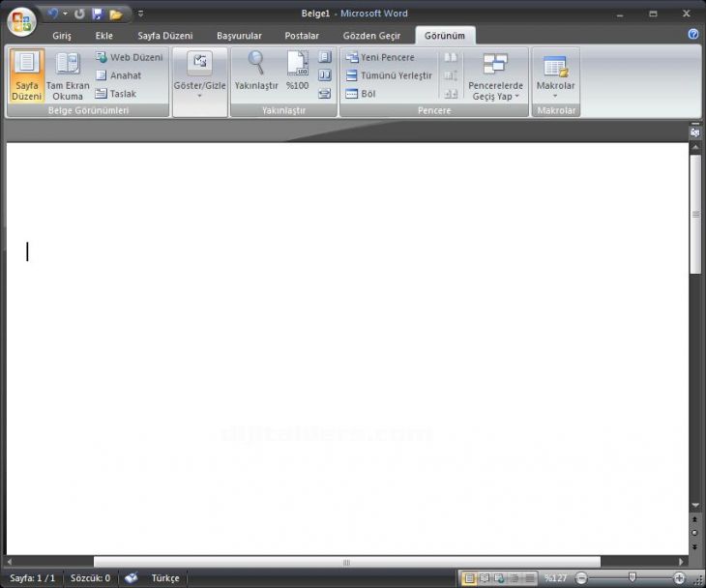The height and width of the screenshot is (588, 706).
Task: Click zoom in plus button in status bar
Action: tap(679, 578)
